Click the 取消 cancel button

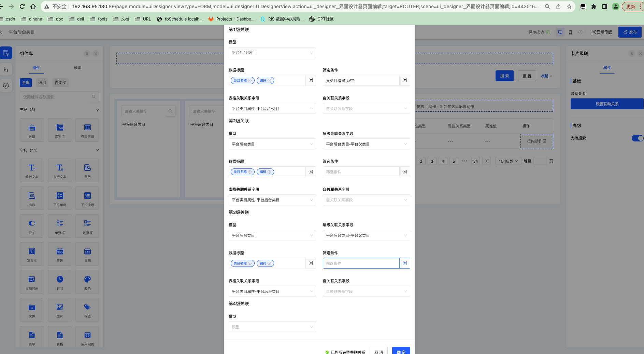[378, 351]
